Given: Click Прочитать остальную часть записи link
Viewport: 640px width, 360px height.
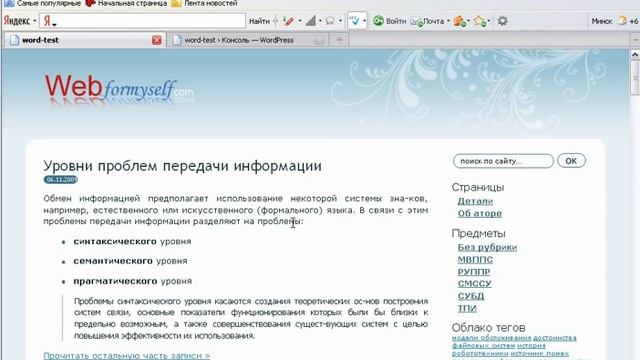Looking at the screenshot, I should point(127,356).
